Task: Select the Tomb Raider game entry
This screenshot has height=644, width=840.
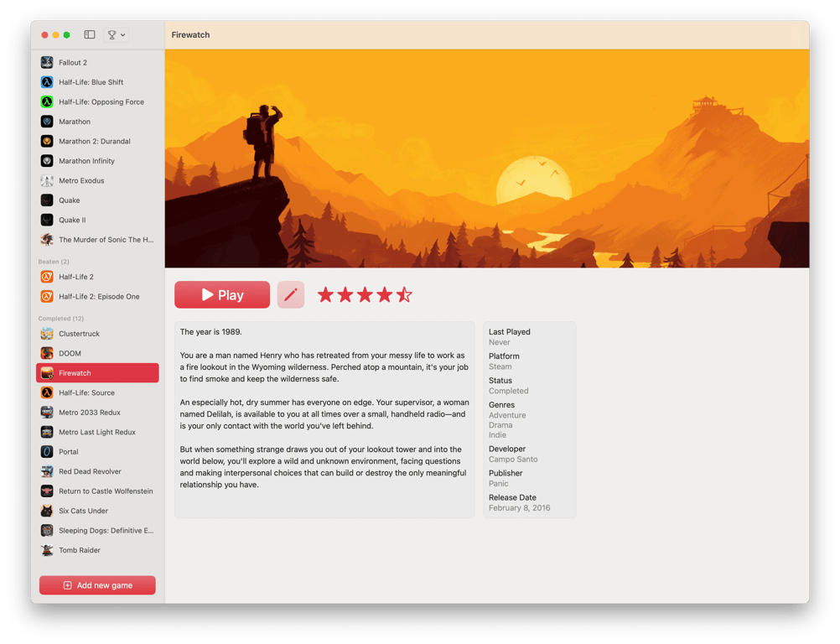Action: coord(97,550)
